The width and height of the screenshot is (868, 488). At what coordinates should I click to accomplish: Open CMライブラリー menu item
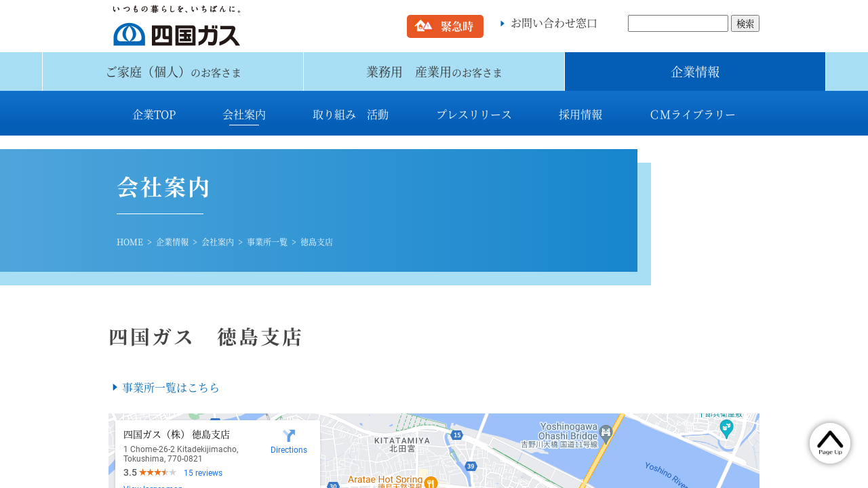(692, 115)
